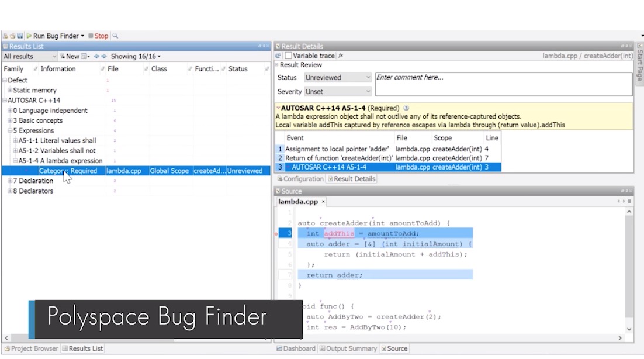Click the green Run Bug Finder play icon

click(29, 36)
